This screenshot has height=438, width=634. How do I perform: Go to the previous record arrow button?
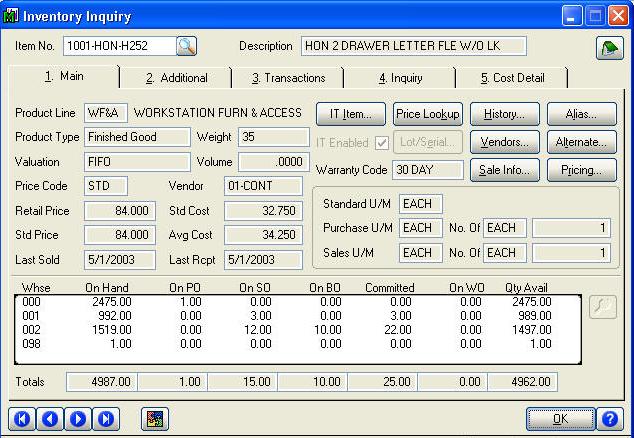tap(48, 418)
